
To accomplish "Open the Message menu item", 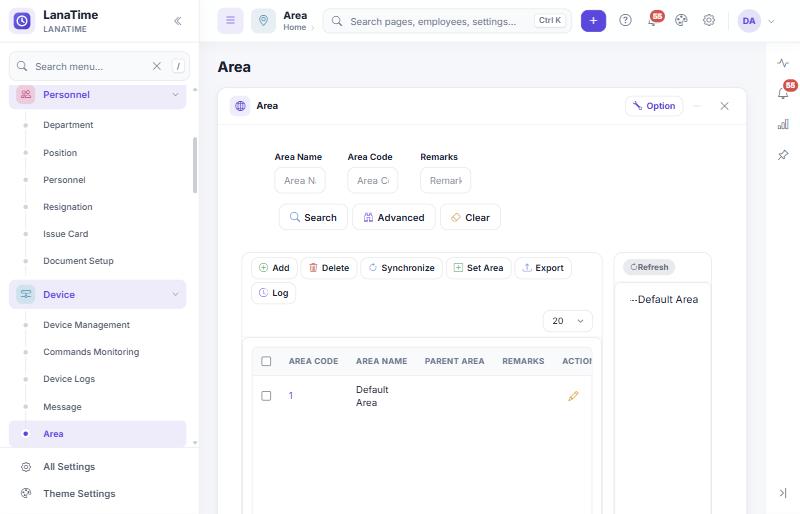I will tap(62, 407).
